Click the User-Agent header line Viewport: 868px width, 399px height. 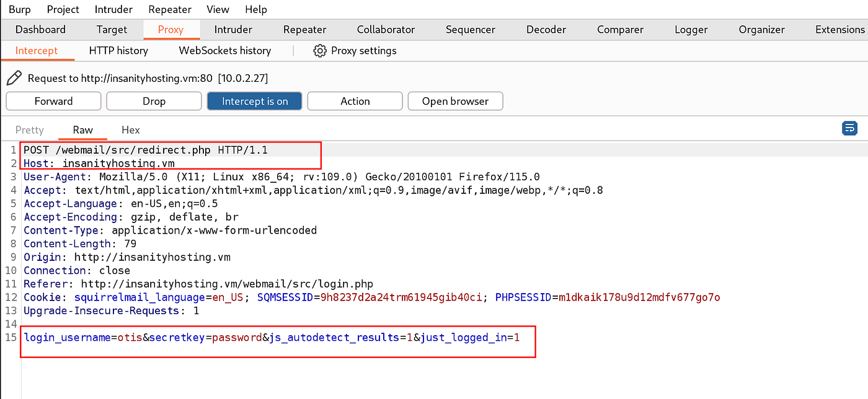[x=281, y=177]
